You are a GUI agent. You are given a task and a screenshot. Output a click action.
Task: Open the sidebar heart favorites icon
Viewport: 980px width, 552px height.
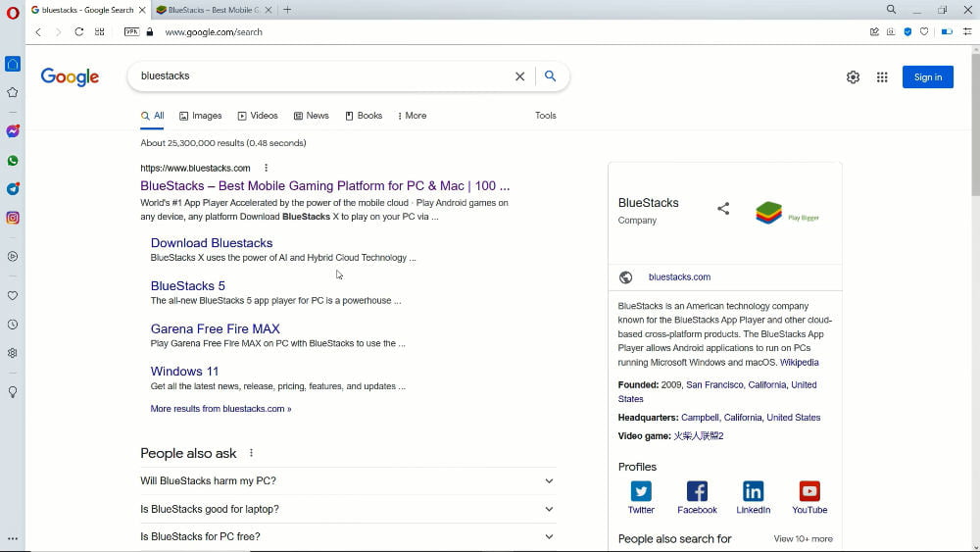click(13, 296)
